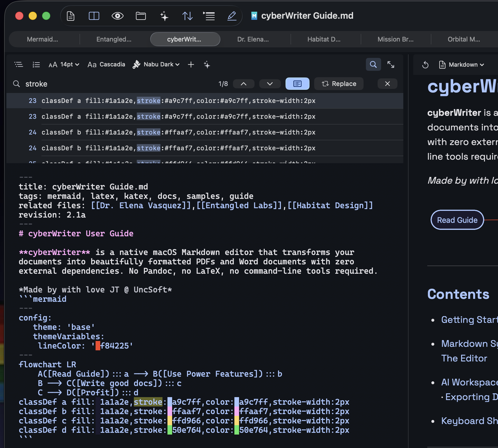498x448 pixels.
Task: Switch to the Dr. Elena tab
Action: [x=253, y=39]
